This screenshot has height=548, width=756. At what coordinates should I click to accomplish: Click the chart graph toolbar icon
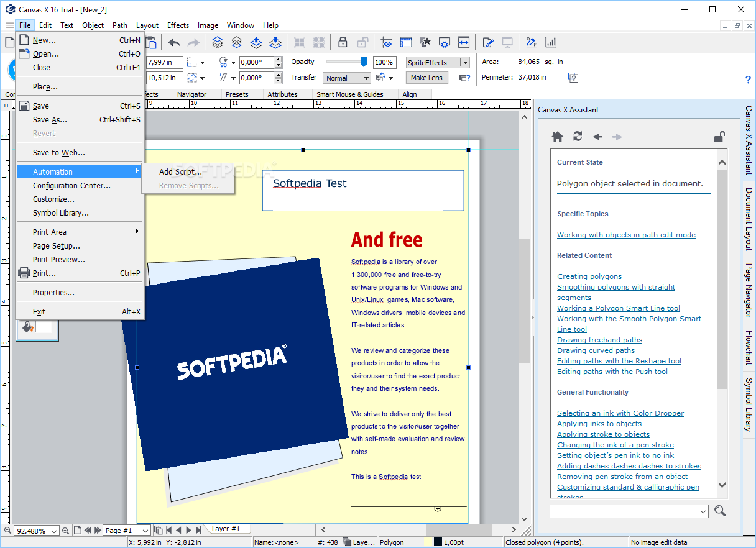[551, 42]
